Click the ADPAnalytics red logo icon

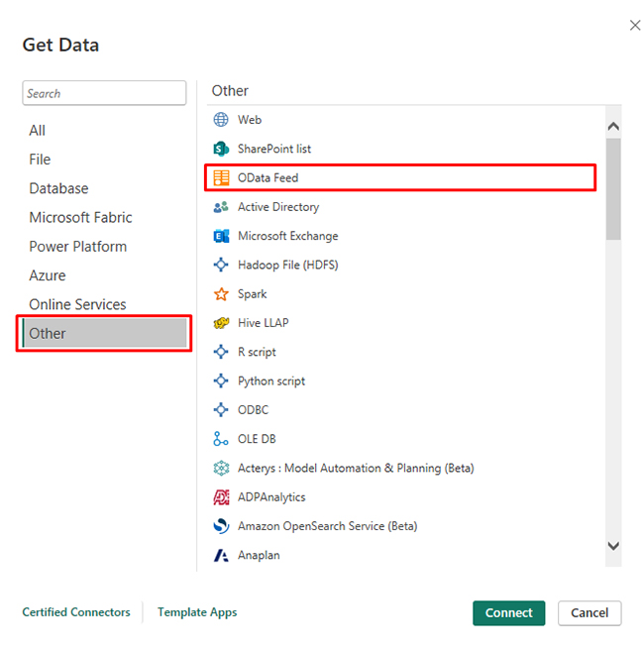click(221, 497)
